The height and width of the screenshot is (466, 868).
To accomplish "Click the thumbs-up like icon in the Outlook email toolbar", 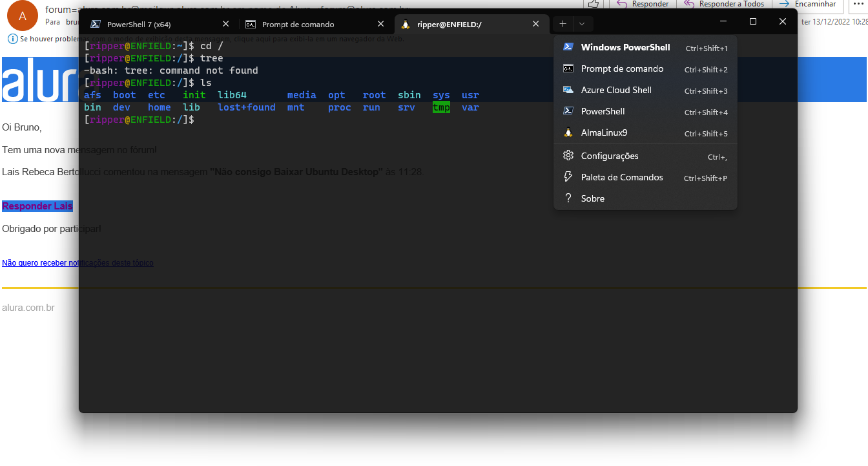I will coord(594,4).
